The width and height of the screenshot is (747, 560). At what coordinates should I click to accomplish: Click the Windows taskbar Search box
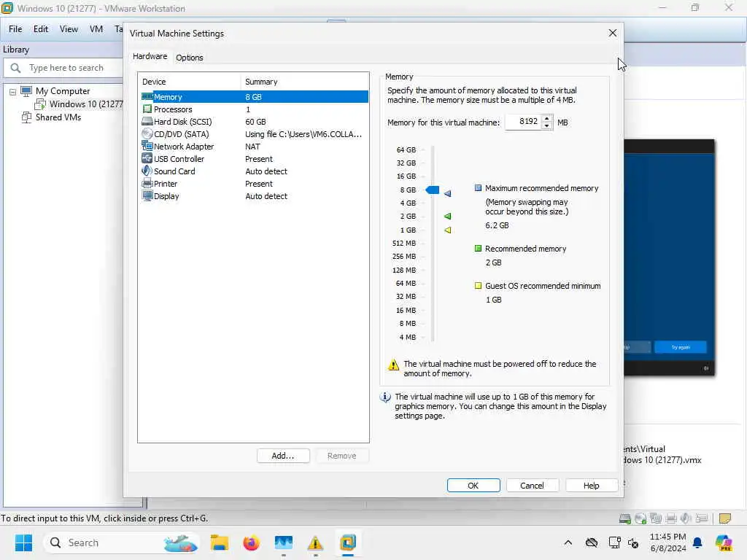pos(122,542)
